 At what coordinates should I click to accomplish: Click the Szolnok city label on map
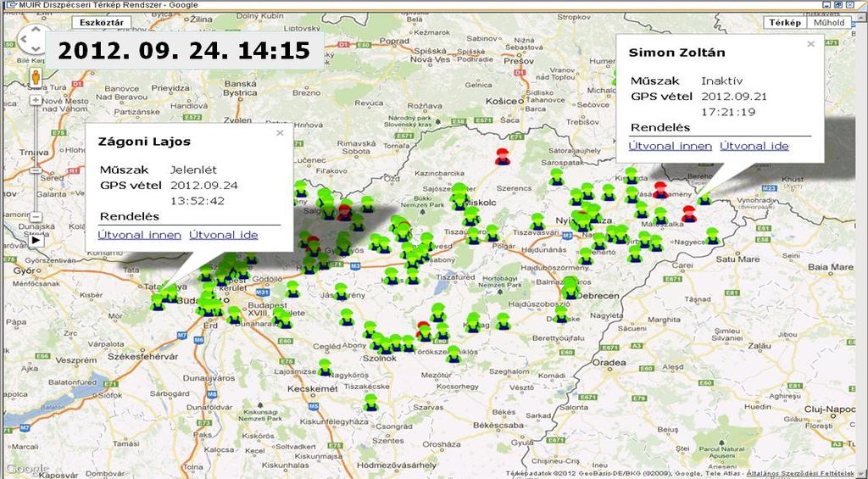coord(379,359)
